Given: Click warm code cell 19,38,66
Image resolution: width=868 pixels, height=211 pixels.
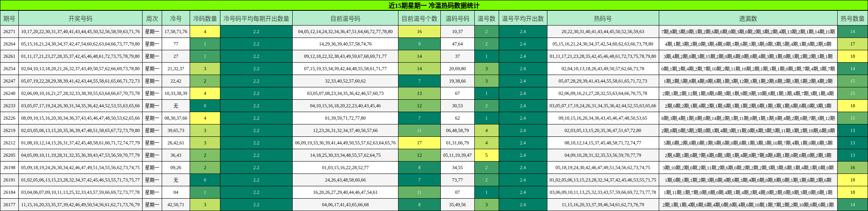Looking at the screenshot, I should tap(458, 81).
